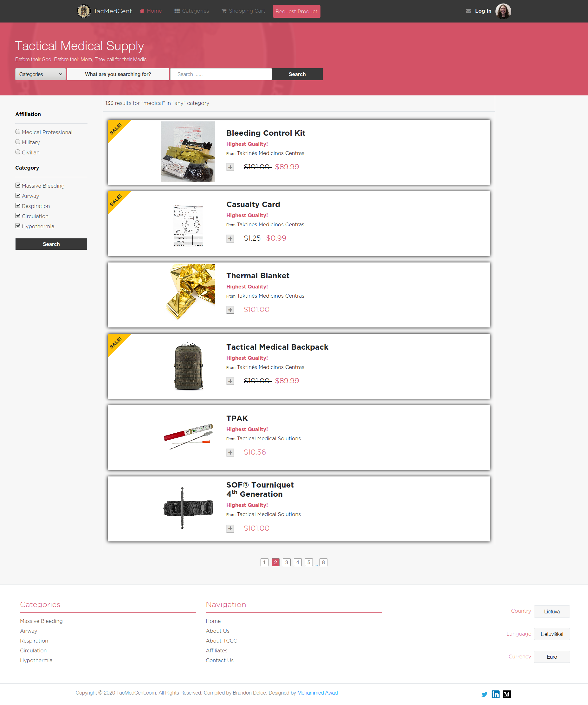Go to results page 3
Viewport: 588px width, 705px height.
click(286, 562)
